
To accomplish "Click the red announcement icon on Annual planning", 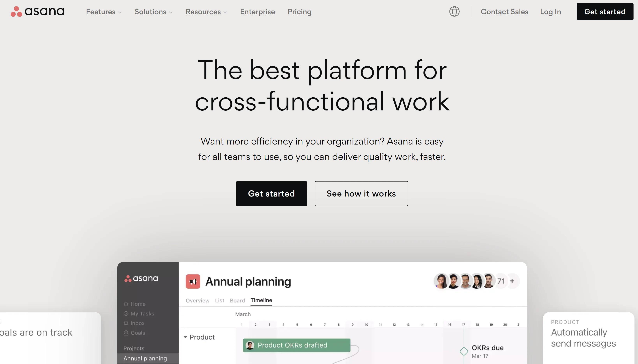I will (192, 281).
